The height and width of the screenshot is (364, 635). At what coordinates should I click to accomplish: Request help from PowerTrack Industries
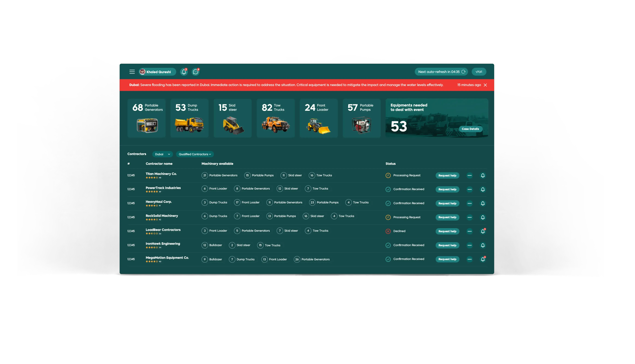pos(447,189)
